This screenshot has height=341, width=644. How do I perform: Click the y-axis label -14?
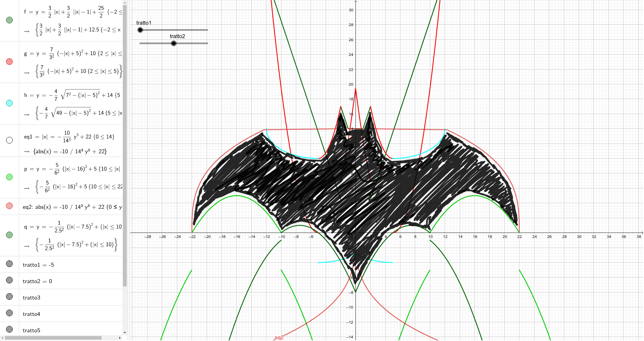coord(350,337)
